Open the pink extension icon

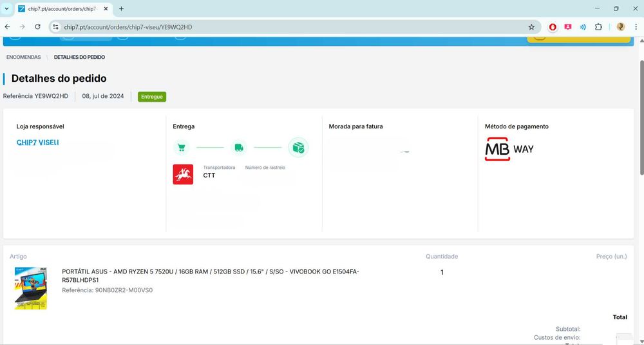point(567,27)
